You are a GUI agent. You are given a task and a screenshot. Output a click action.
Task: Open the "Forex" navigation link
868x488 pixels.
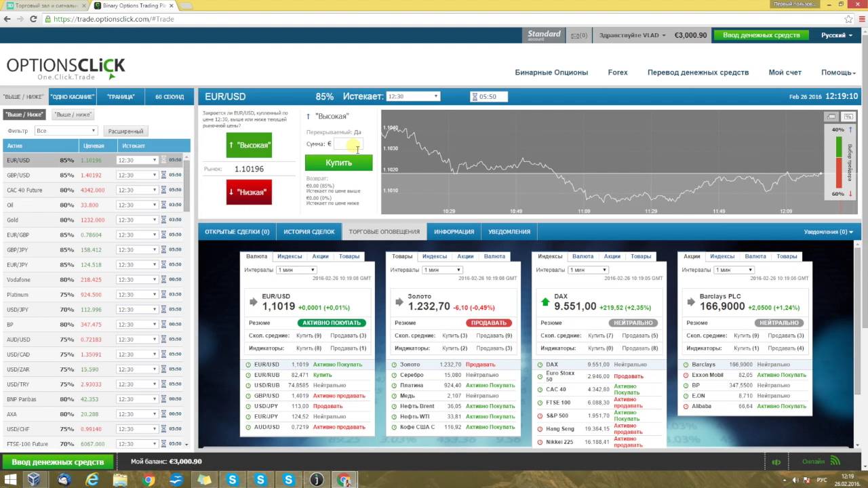[618, 73]
